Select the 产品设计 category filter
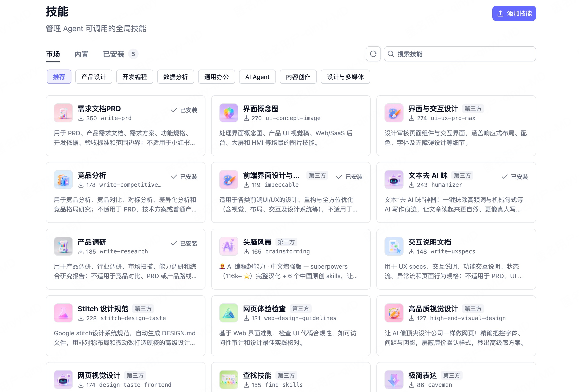The width and height of the screenshot is (579, 392). 94,77
